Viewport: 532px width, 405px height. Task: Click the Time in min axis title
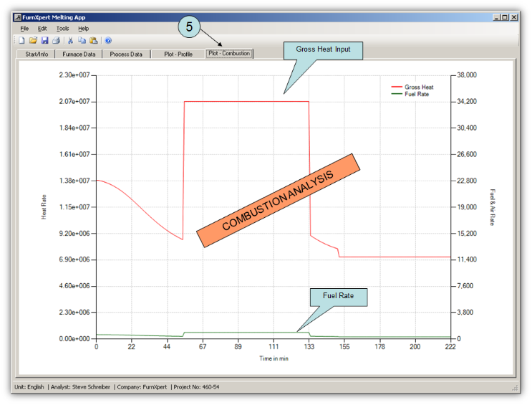pyautogui.click(x=274, y=358)
